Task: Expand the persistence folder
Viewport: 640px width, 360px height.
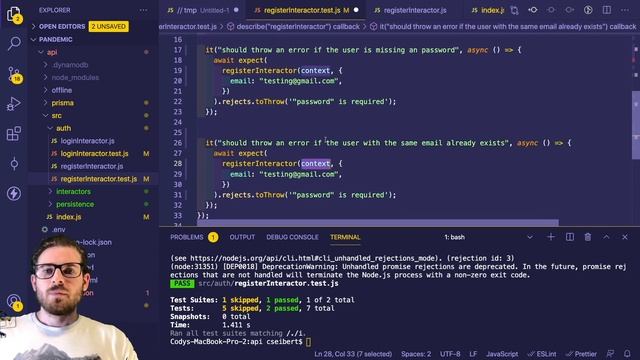Action: click(75, 204)
